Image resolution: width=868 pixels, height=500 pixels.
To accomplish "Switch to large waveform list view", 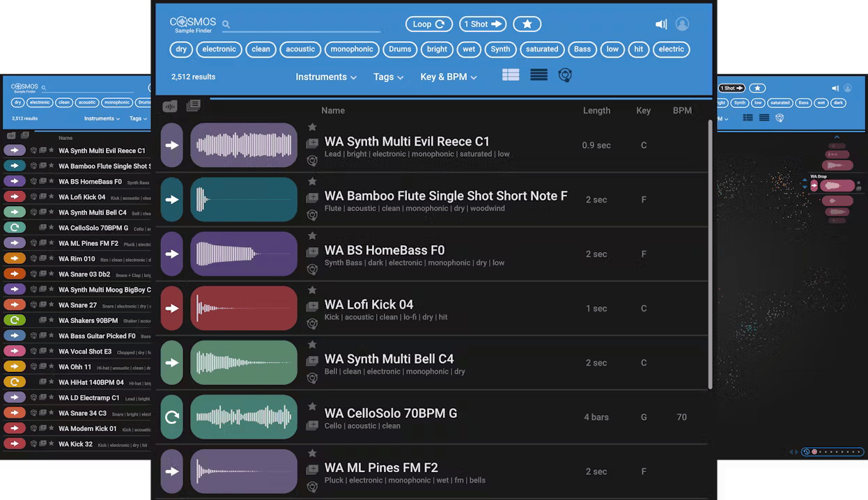I will (511, 75).
